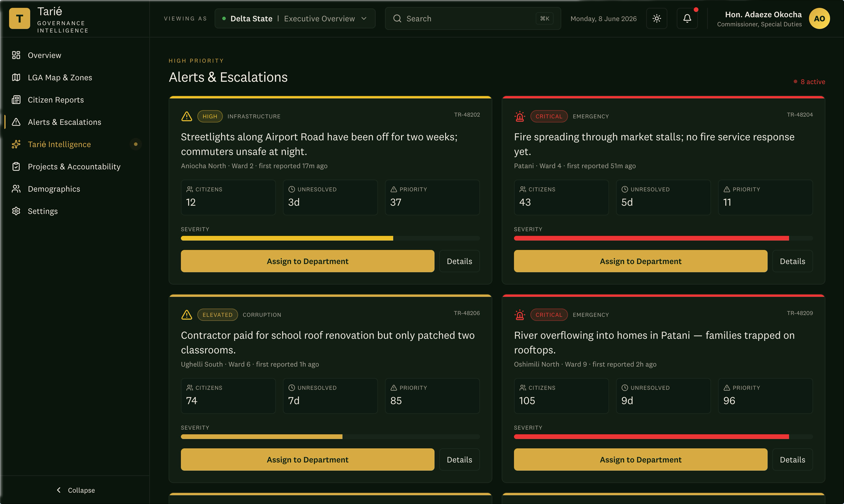The image size is (844, 504).
Task: View Details of market fire alert TR-48204
Action: (792, 261)
